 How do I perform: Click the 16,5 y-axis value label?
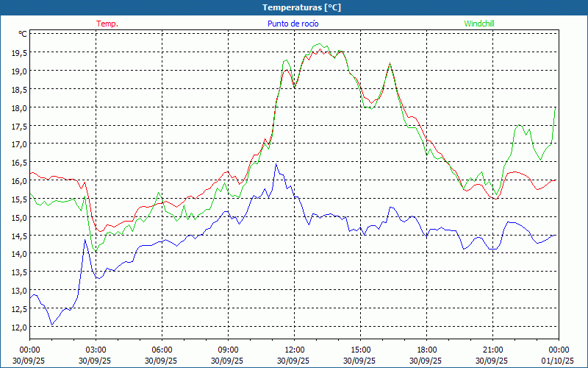coord(18,162)
